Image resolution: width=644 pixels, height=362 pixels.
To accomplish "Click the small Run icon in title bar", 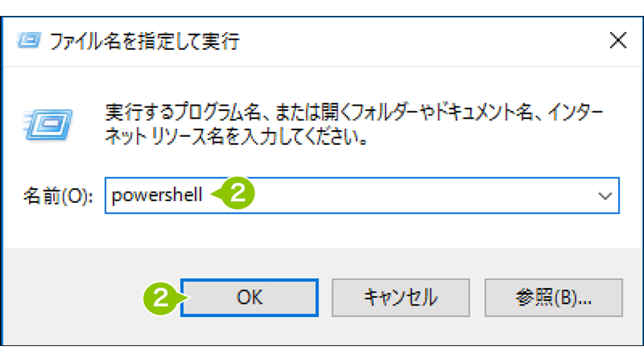I will [29, 41].
